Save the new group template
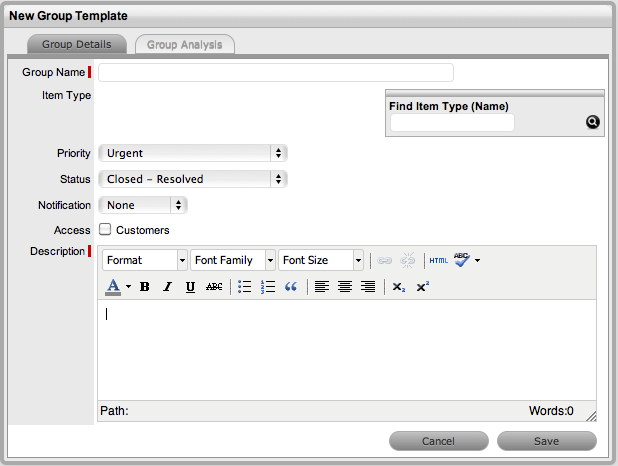 [x=546, y=441]
